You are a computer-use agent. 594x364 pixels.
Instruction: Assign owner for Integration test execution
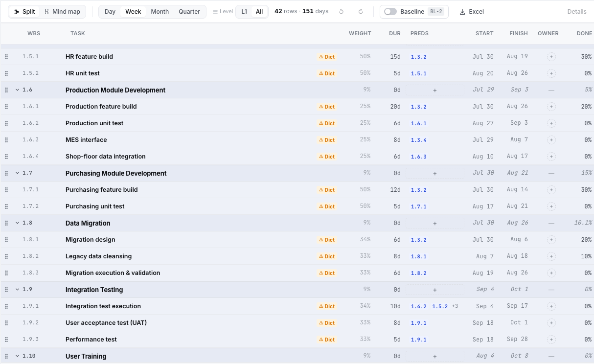(x=551, y=306)
